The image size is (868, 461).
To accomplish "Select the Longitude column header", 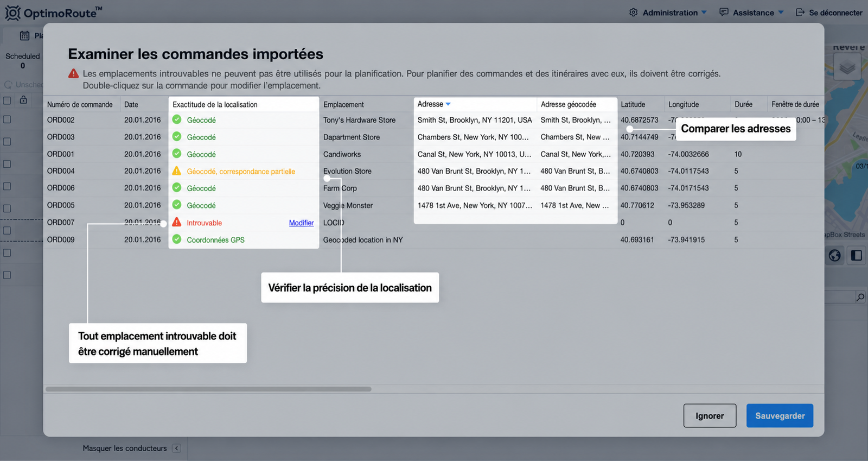I will click(684, 104).
